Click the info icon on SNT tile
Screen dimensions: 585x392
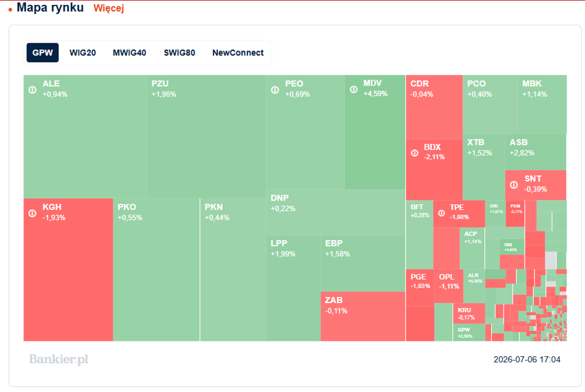coord(514,185)
